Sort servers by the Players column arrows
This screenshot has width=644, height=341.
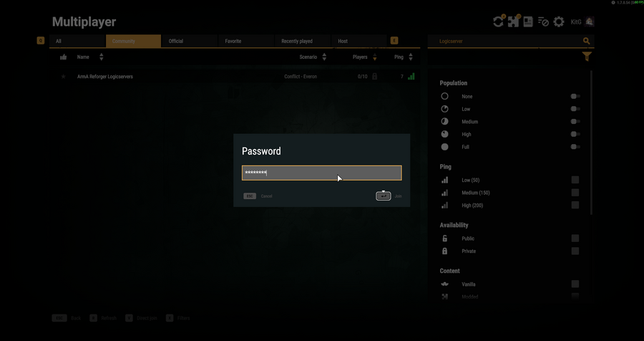click(x=374, y=57)
